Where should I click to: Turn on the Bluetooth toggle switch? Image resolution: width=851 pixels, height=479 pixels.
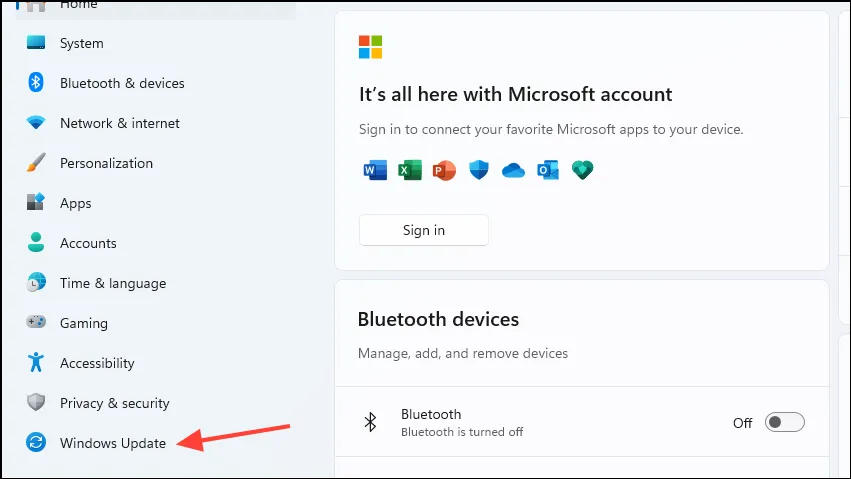[784, 422]
